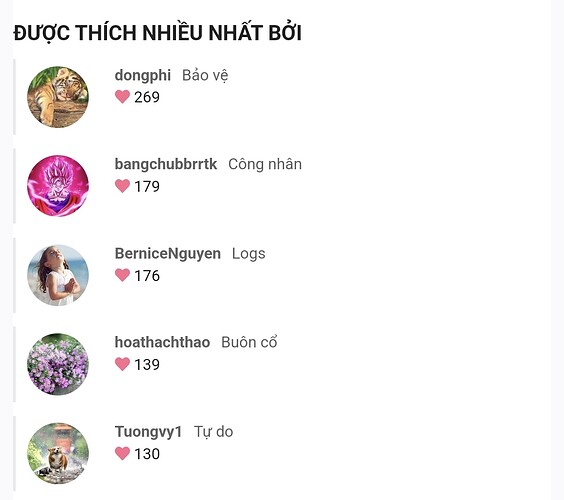This screenshot has height=500, width=564.
Task: Open Tuongvy1's corgi dog avatar
Action: pos(58,453)
